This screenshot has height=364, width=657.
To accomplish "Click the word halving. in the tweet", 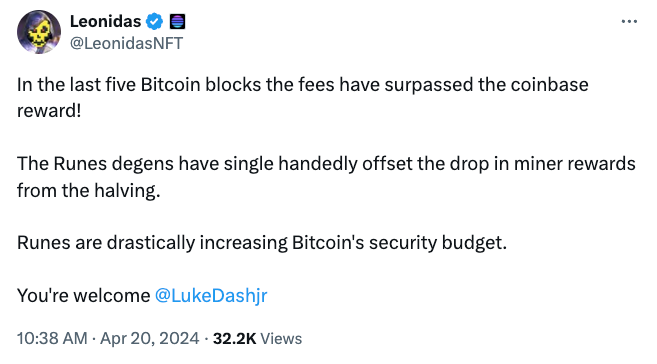I will point(127,191).
